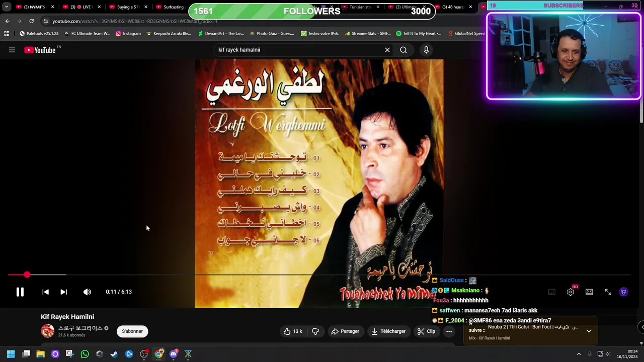The image size is (644, 362).
Task: Switch to the Tunisian tab
Action: pos(360,7)
